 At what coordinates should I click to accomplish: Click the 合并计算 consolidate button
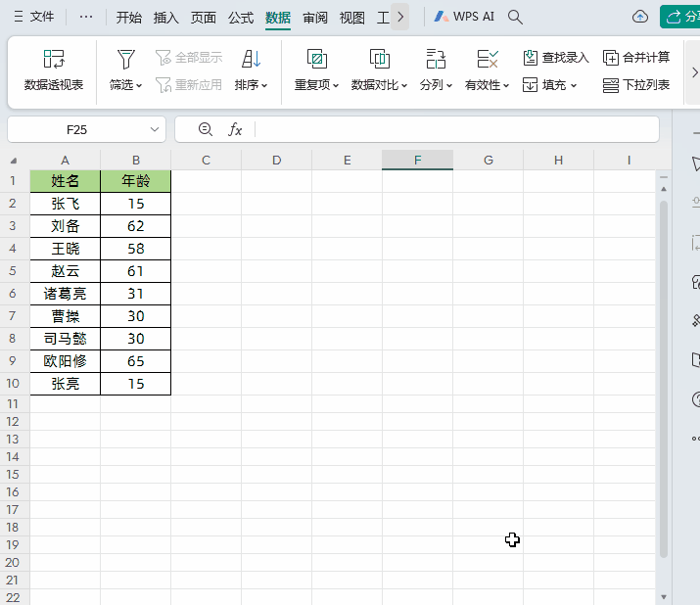pyautogui.click(x=636, y=58)
